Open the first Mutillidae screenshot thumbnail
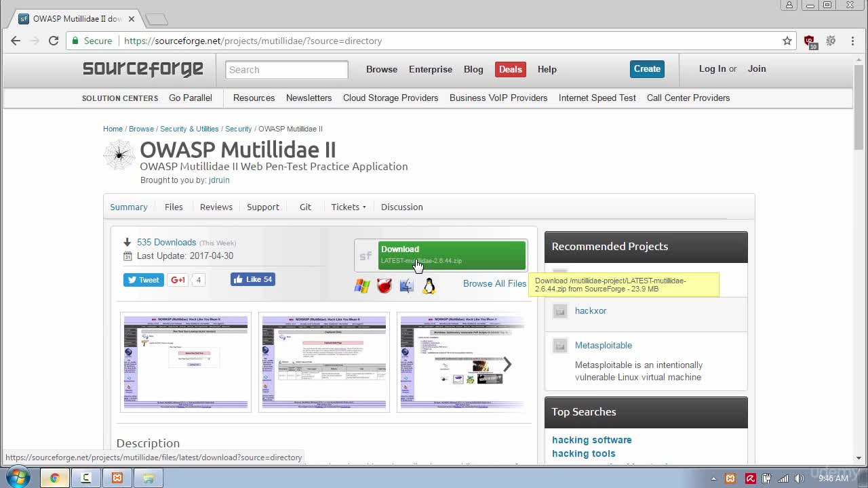The image size is (868, 488). (186, 362)
